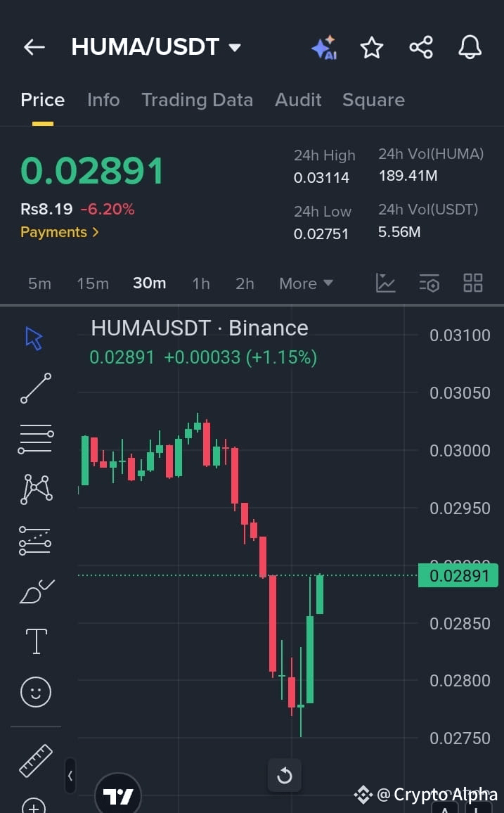Select the cursor pointer tool

(x=34, y=338)
